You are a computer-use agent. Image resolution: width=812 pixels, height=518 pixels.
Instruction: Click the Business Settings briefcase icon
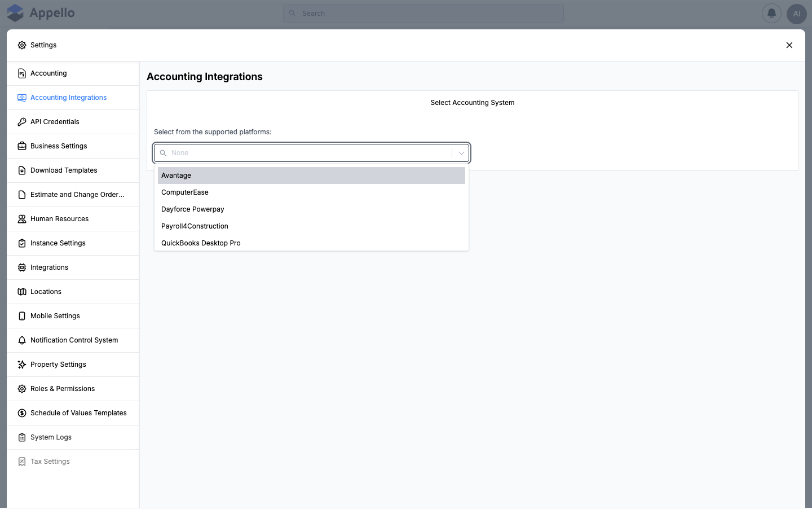[x=22, y=146]
